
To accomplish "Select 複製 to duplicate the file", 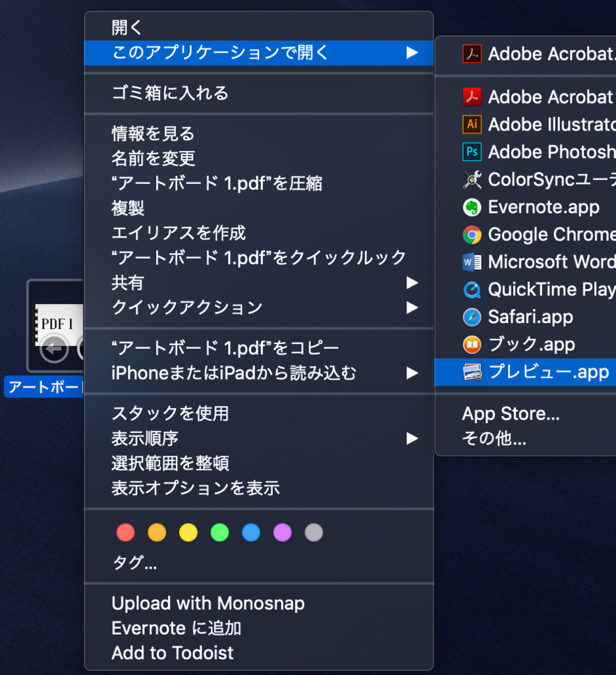I will click(x=259, y=208).
